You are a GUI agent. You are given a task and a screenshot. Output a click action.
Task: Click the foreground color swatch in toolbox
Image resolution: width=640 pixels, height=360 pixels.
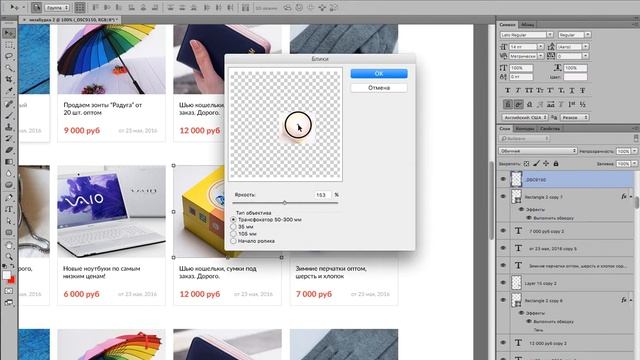pos(7,276)
